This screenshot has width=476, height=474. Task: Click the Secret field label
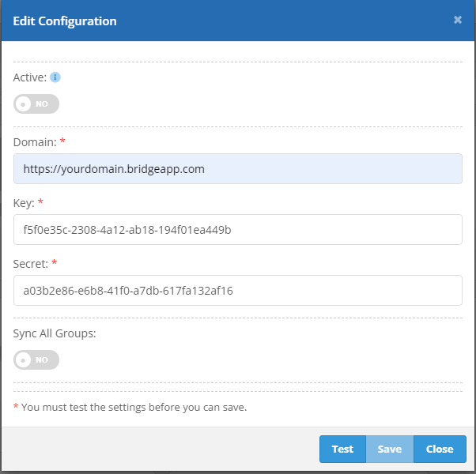(32, 263)
